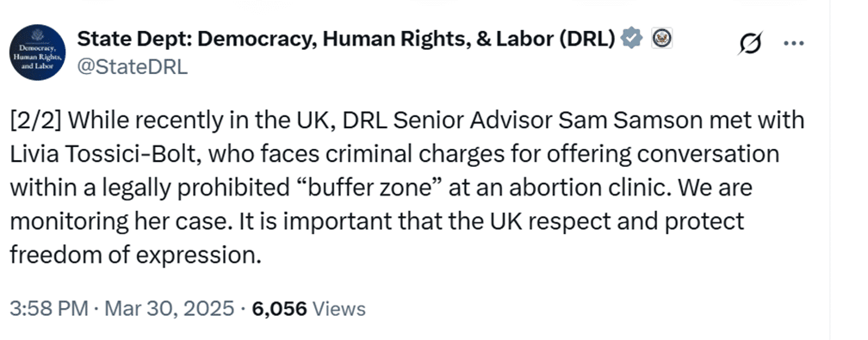This screenshot has height=340, width=868.
Task: Open the Grok explain-post icon
Action: [x=750, y=43]
